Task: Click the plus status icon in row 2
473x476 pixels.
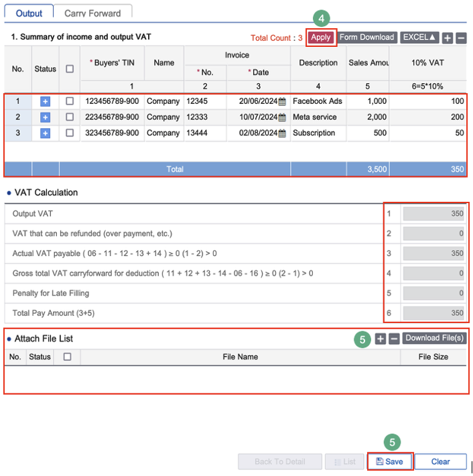Action: [45, 117]
